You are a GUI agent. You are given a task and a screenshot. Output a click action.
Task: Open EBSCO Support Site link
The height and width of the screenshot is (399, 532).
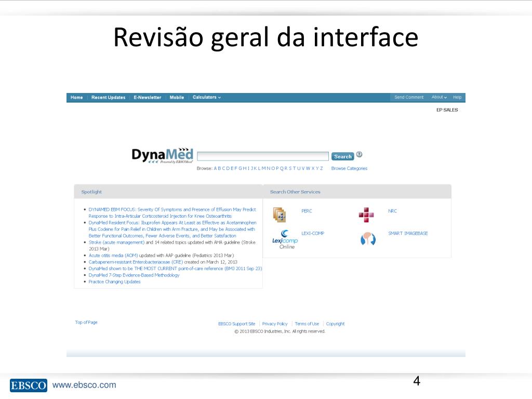237,324
